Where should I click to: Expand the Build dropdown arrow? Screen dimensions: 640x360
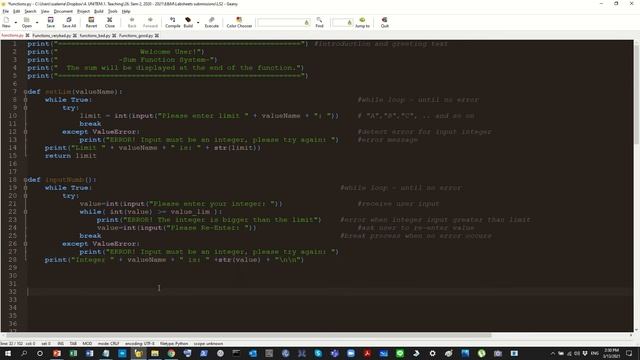pos(198,22)
